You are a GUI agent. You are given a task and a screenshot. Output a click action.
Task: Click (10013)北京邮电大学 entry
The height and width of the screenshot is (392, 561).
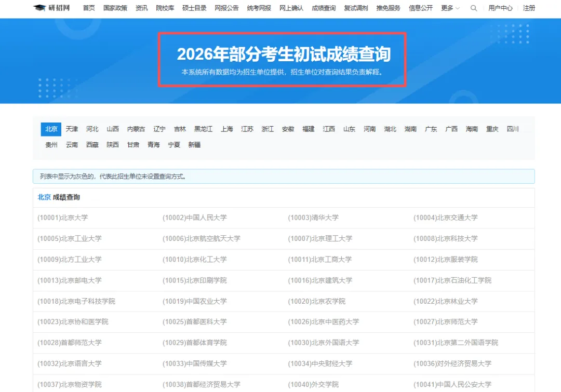coord(70,280)
